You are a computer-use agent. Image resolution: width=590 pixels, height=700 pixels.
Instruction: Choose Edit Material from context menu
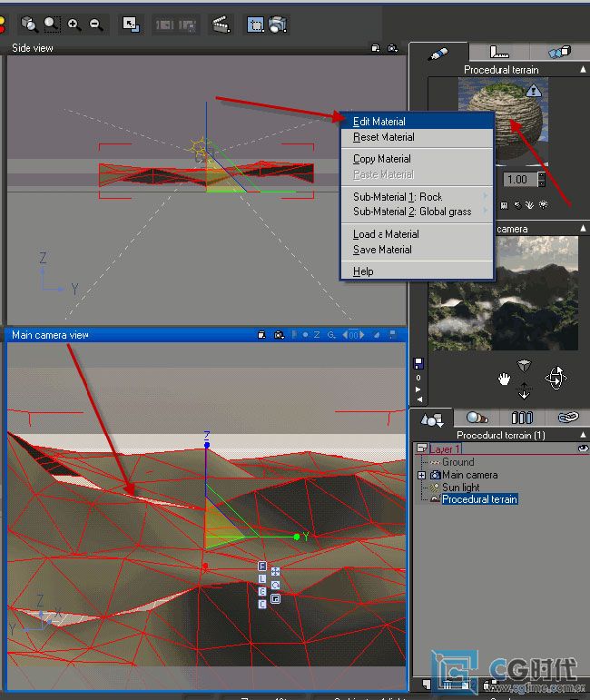(x=417, y=122)
